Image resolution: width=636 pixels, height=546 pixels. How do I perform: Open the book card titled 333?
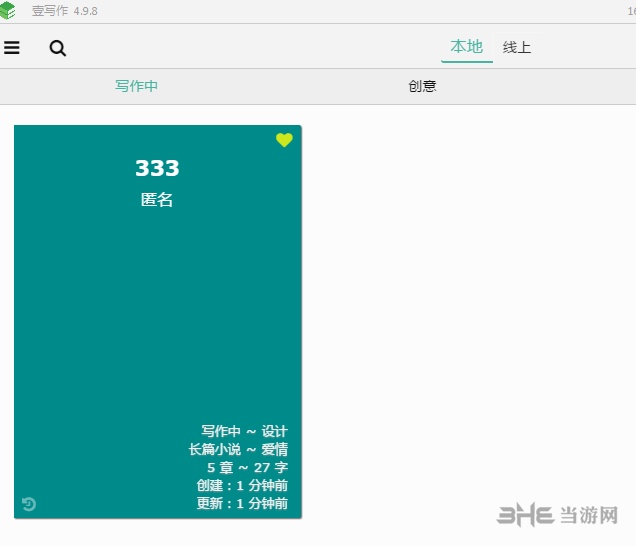157,322
